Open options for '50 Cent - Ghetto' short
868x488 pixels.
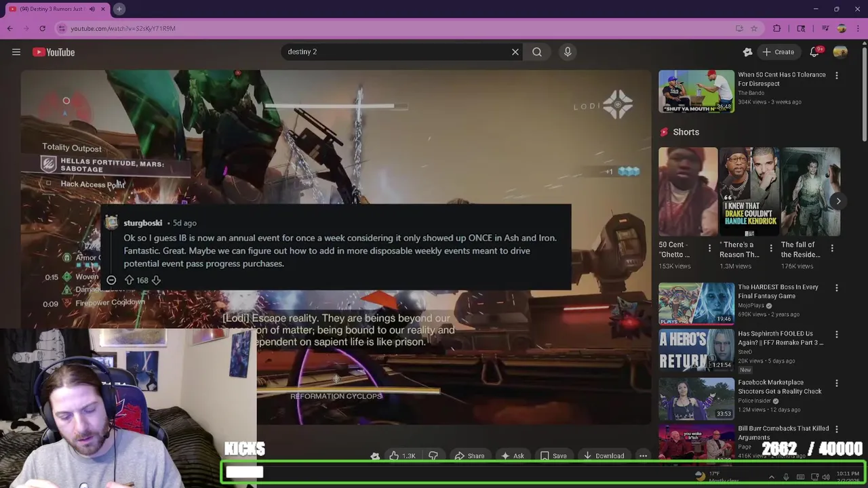click(x=709, y=248)
